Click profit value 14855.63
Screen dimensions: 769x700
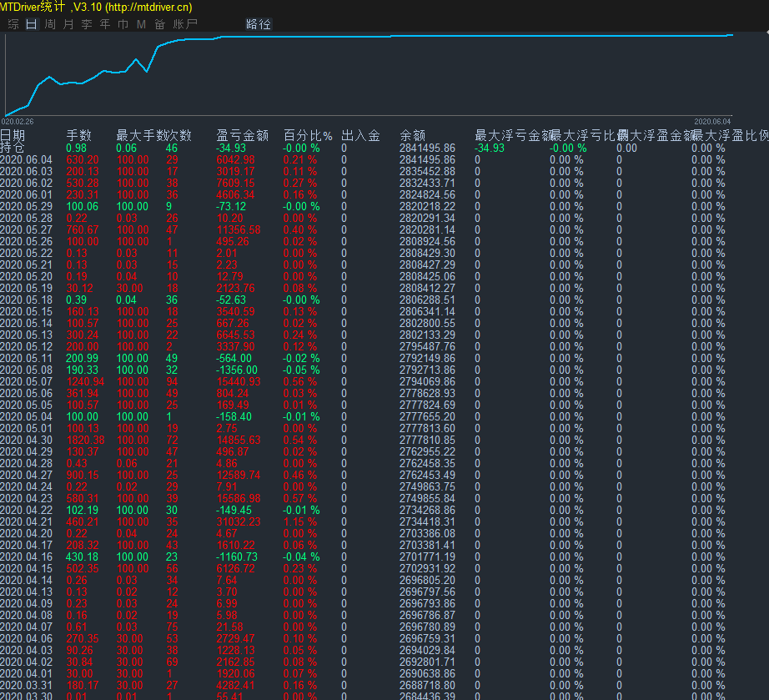click(x=239, y=440)
